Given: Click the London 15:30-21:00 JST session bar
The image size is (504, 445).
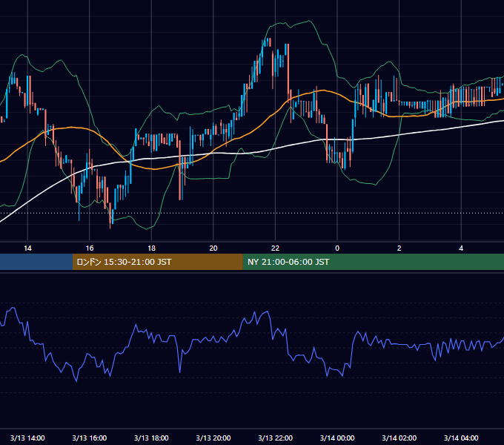Looking at the screenshot, I should tap(157, 262).
